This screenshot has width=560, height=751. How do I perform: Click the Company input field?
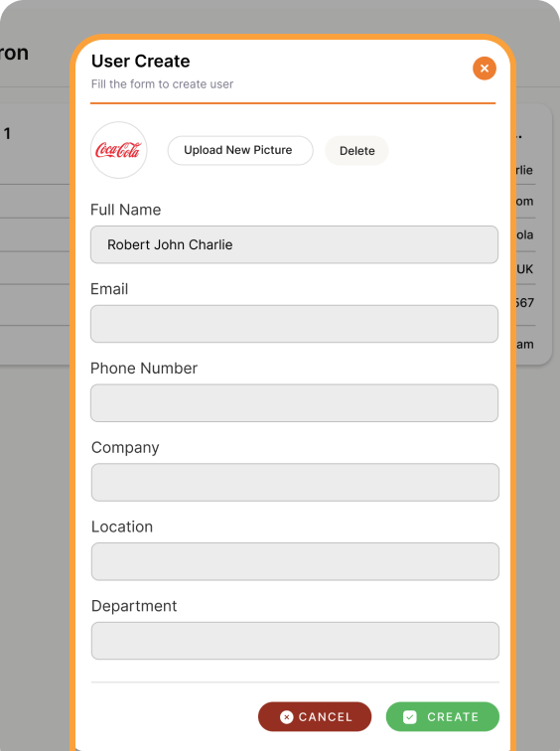(295, 483)
